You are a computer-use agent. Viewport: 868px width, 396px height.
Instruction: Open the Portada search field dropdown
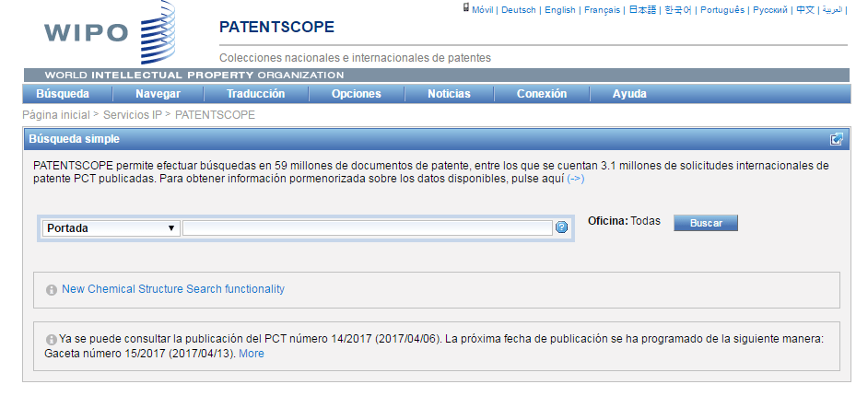coord(111,227)
